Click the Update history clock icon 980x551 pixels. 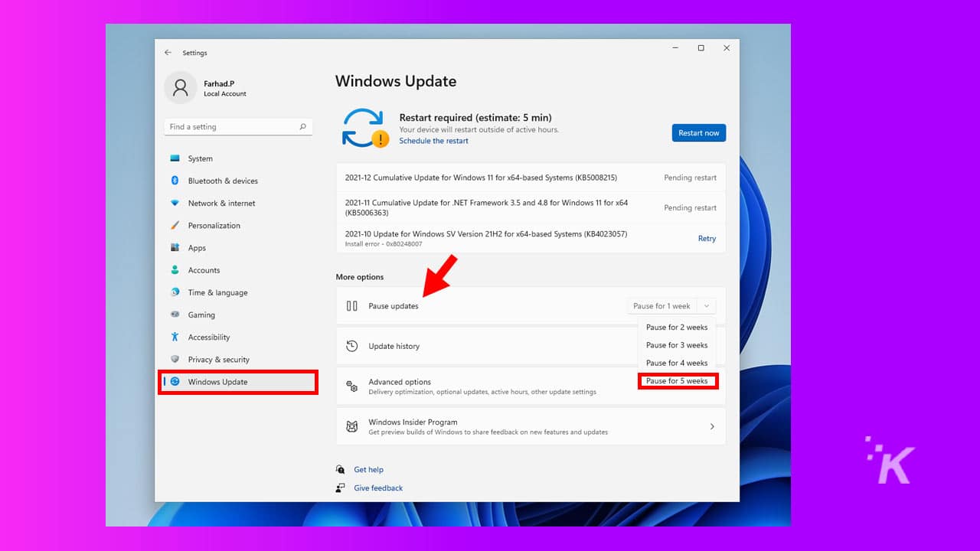[352, 346]
